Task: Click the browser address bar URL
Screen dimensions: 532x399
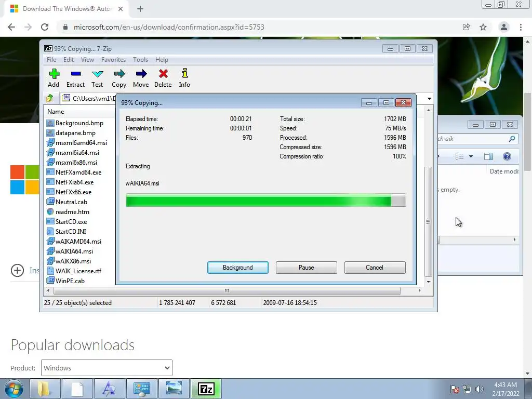Action: point(169,27)
